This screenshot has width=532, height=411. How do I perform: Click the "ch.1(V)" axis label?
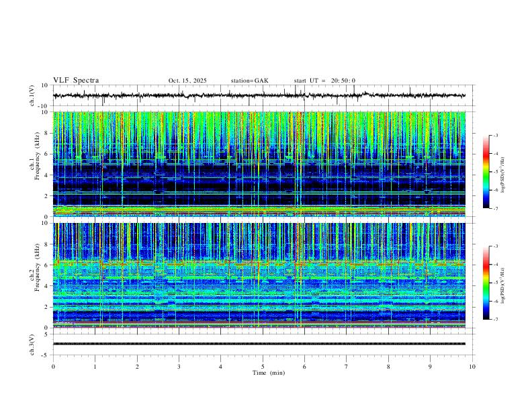pyautogui.click(x=32, y=95)
